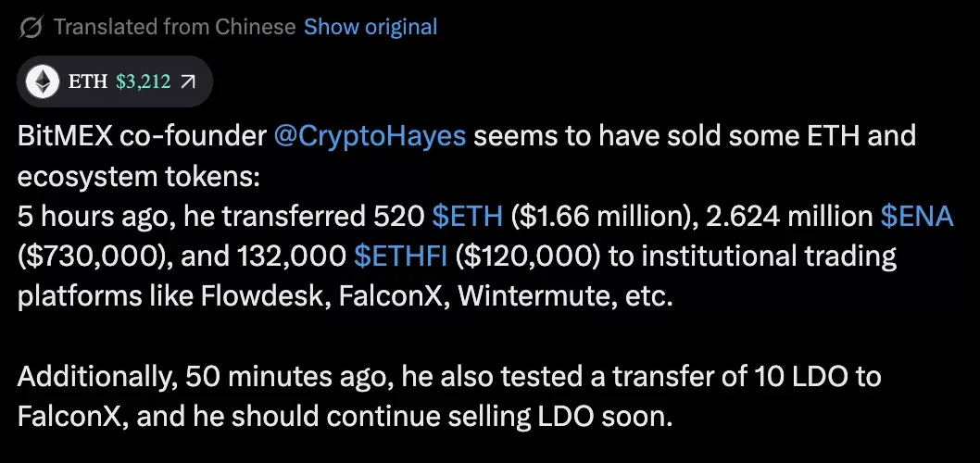Screen dimensions: 980x463
Task: Click the translation icon beside Translated from Chinese
Action: [31, 27]
